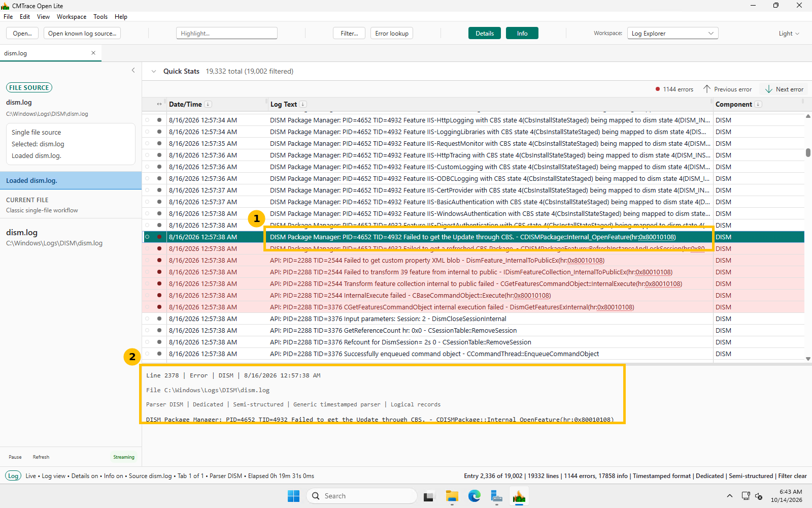Pause live log streaming
Screen dimensions: 812x508
[x=15, y=457]
